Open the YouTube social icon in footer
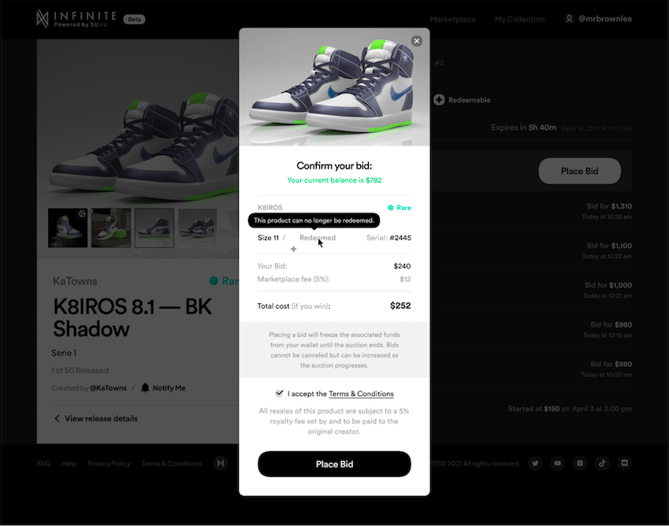The image size is (669, 526). coord(557,463)
